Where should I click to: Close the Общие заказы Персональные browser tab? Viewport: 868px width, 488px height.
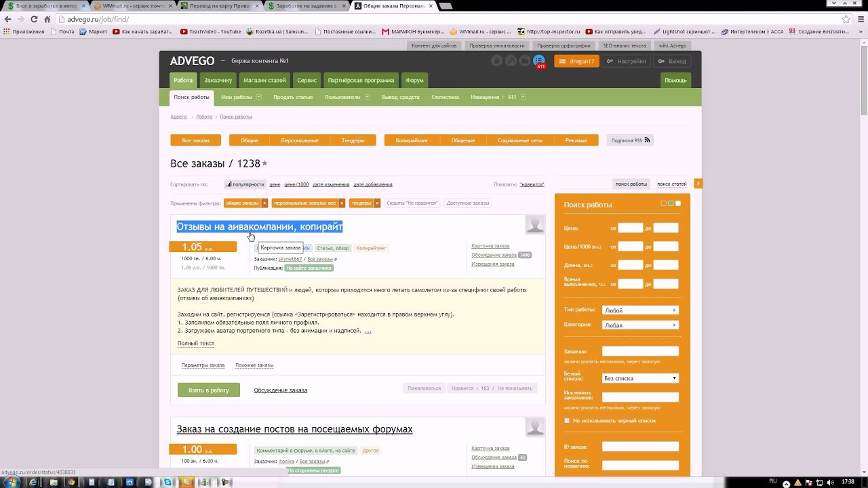click(431, 6)
